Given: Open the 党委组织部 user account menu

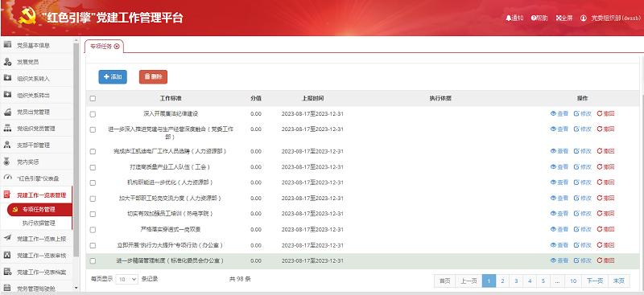Looking at the screenshot, I should [x=610, y=18].
